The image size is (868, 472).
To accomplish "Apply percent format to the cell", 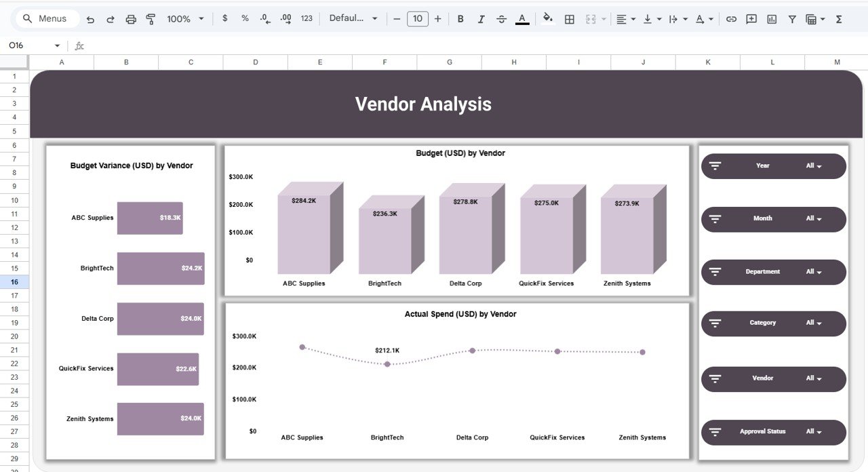I will [x=244, y=18].
